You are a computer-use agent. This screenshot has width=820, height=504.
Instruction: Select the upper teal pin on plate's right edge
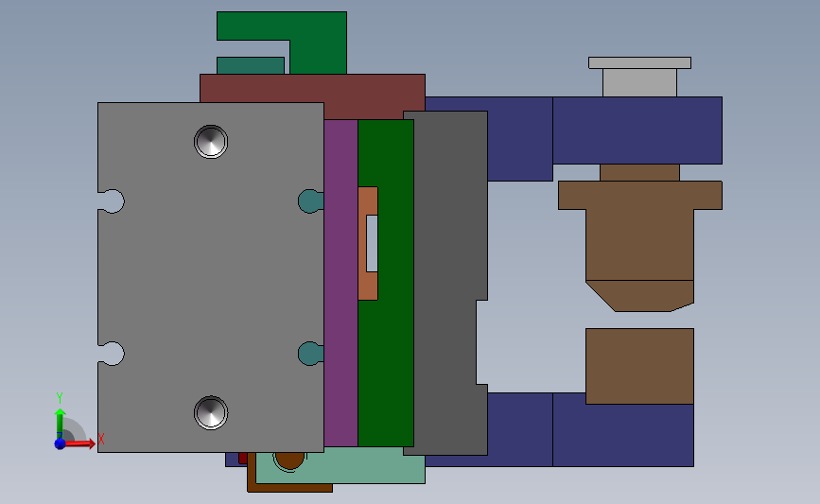[x=310, y=201]
